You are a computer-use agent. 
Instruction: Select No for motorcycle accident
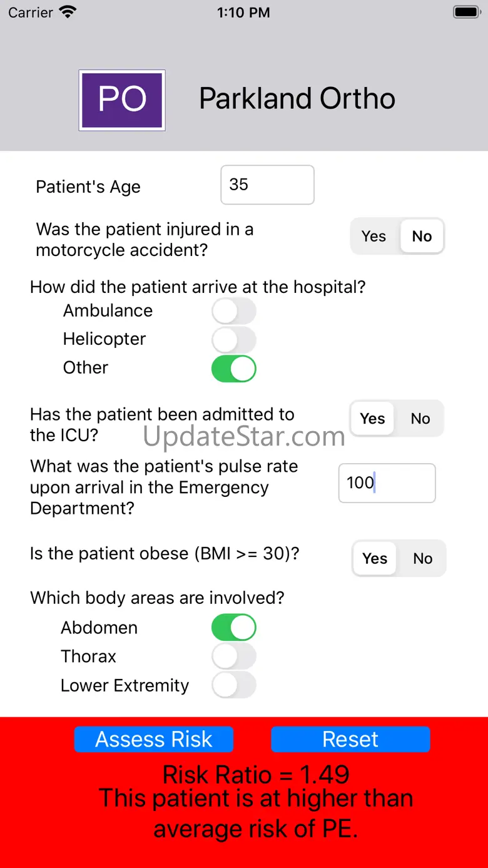pyautogui.click(x=422, y=236)
